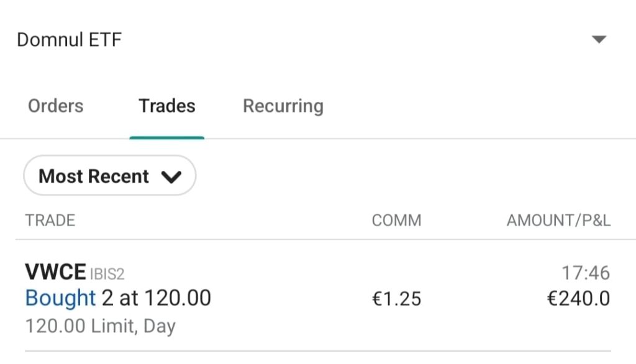
Task: Switch to the Orders tab
Action: (x=55, y=106)
